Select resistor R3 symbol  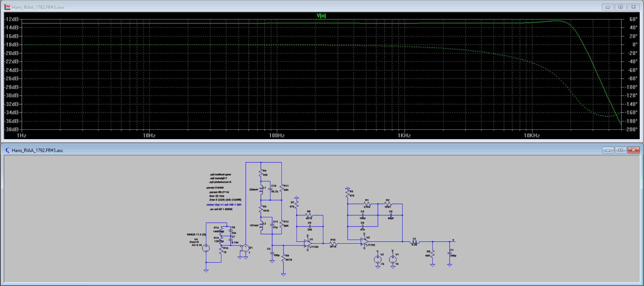coord(348,193)
